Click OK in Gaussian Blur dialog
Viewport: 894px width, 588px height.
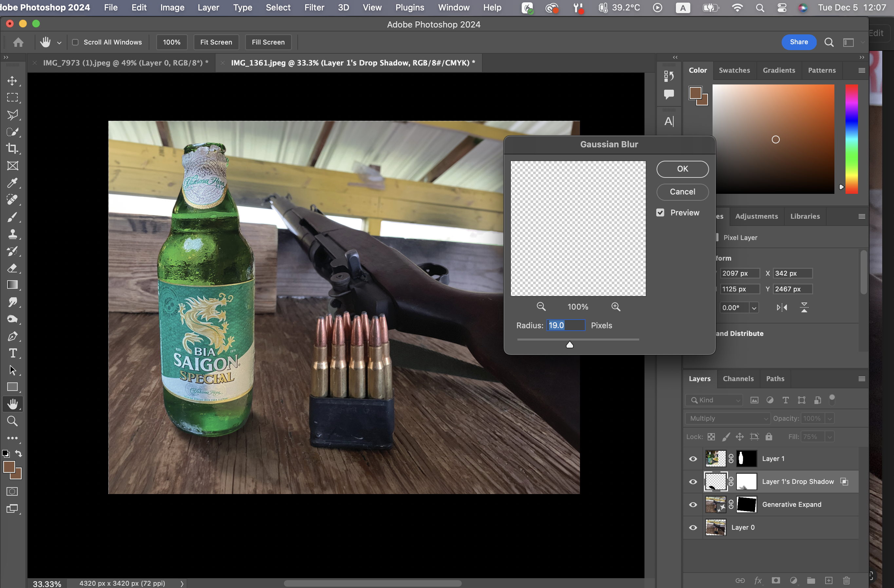pyautogui.click(x=682, y=169)
